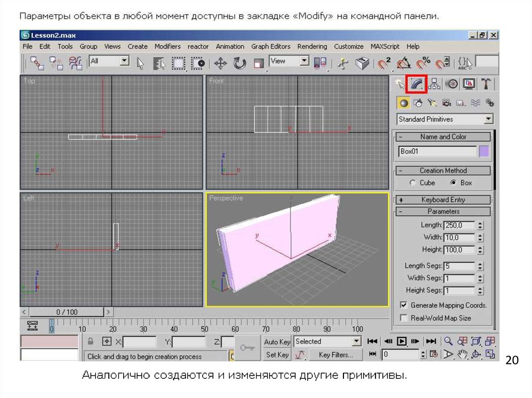
Task: Switch to the Hierarchy panel tab
Action: (434, 84)
